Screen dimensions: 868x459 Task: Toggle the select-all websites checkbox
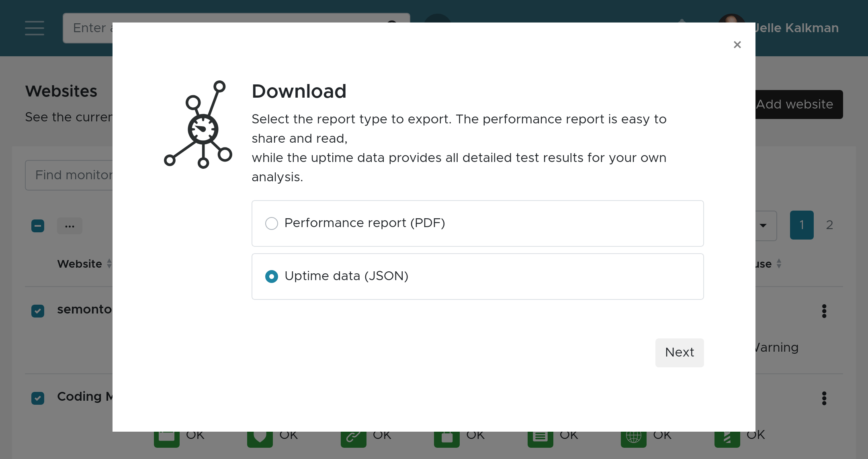click(38, 226)
